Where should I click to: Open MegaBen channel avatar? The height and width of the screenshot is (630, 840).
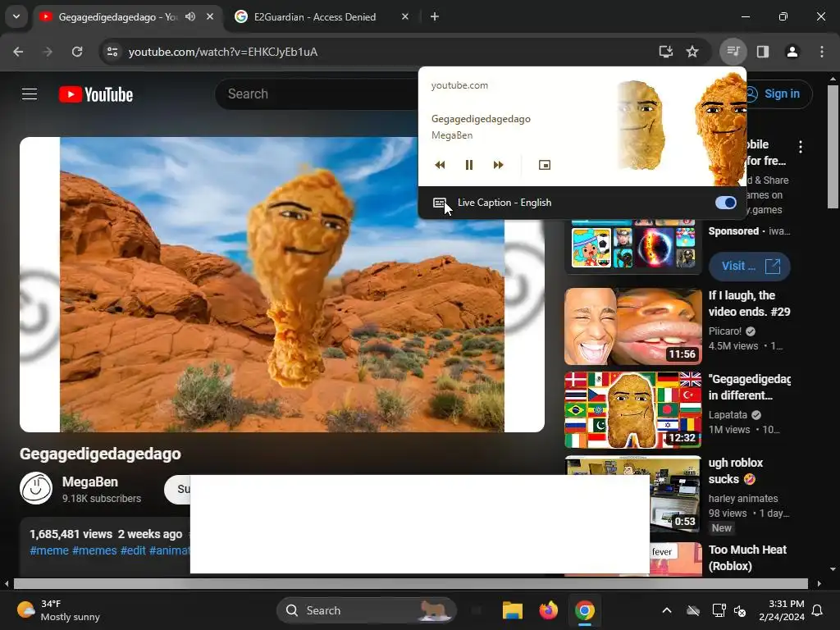36,488
